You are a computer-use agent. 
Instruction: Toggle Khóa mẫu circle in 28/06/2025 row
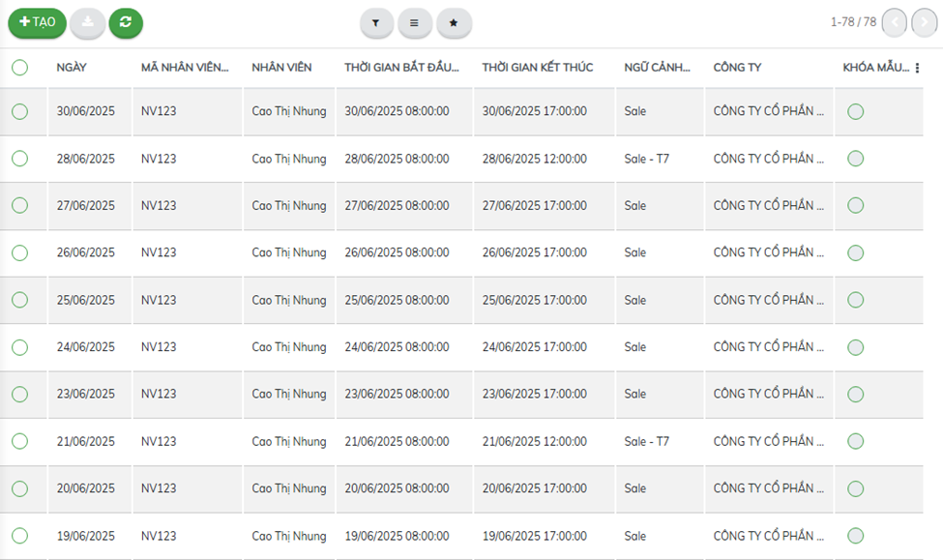[855, 159]
